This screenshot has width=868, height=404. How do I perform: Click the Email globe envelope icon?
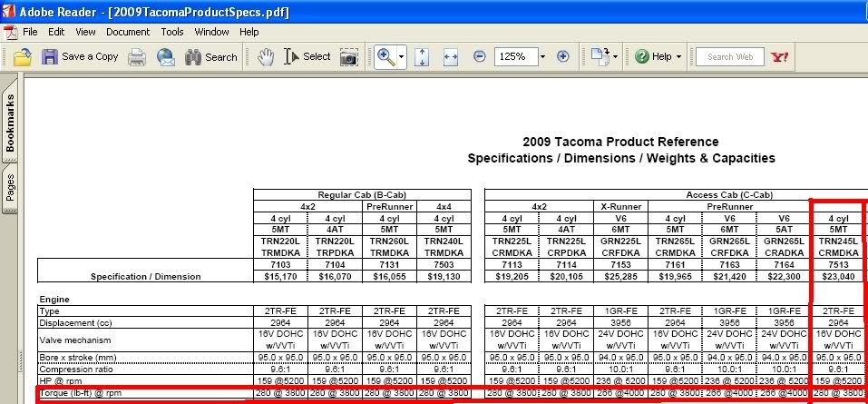(x=165, y=56)
